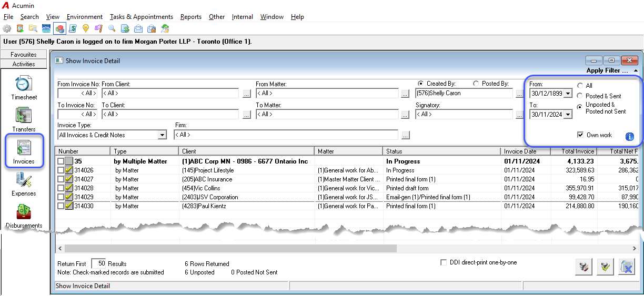Image resolution: width=644 pixels, height=296 pixels.
Task: Click the blue information icon
Action: [630, 137]
